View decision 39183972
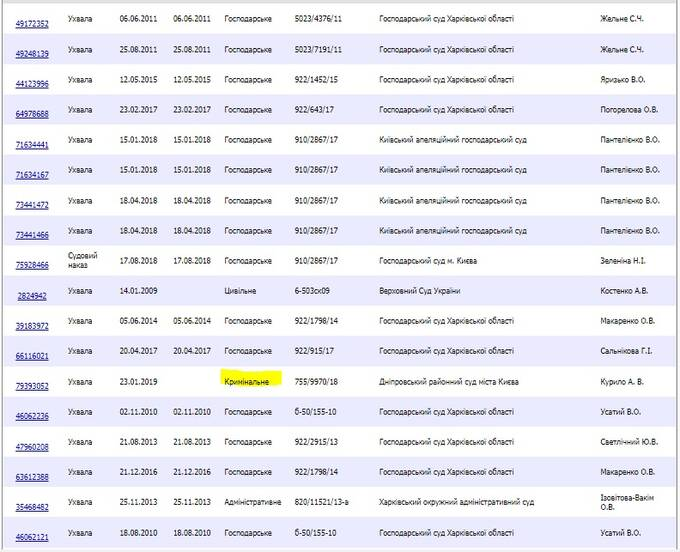680x552 pixels. click(33, 325)
